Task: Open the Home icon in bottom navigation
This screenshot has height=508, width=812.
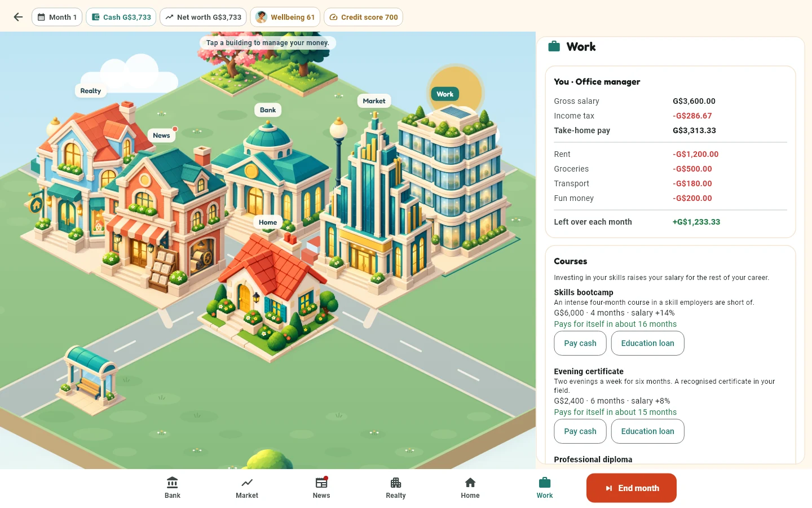Action: (470, 483)
